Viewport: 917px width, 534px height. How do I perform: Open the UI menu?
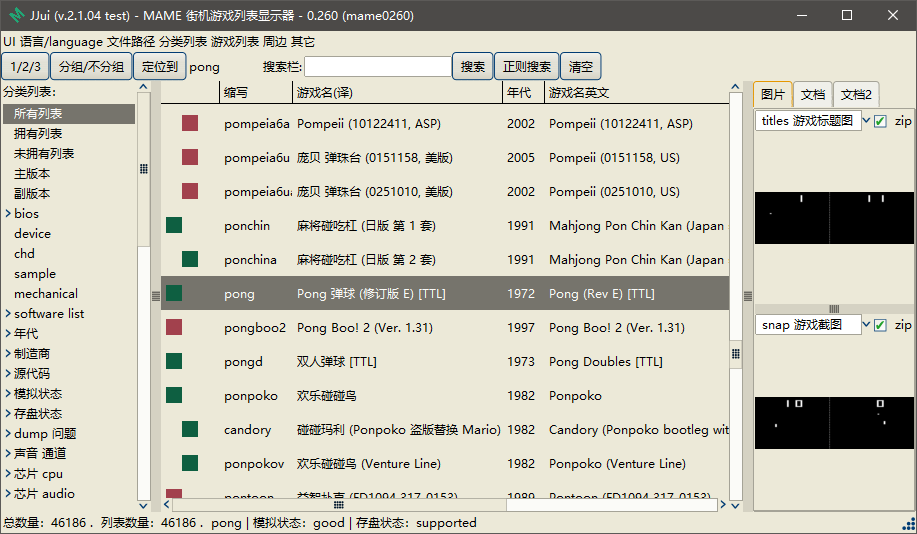(9, 42)
